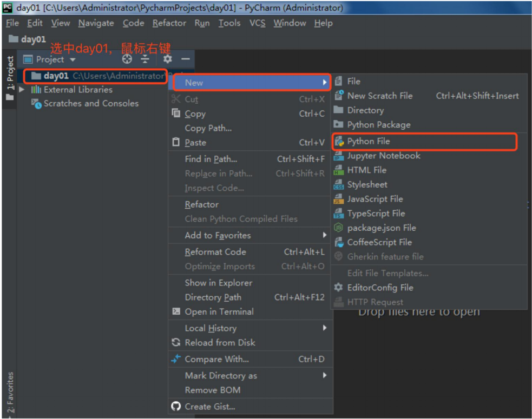Open the Edit menu

tap(35, 23)
